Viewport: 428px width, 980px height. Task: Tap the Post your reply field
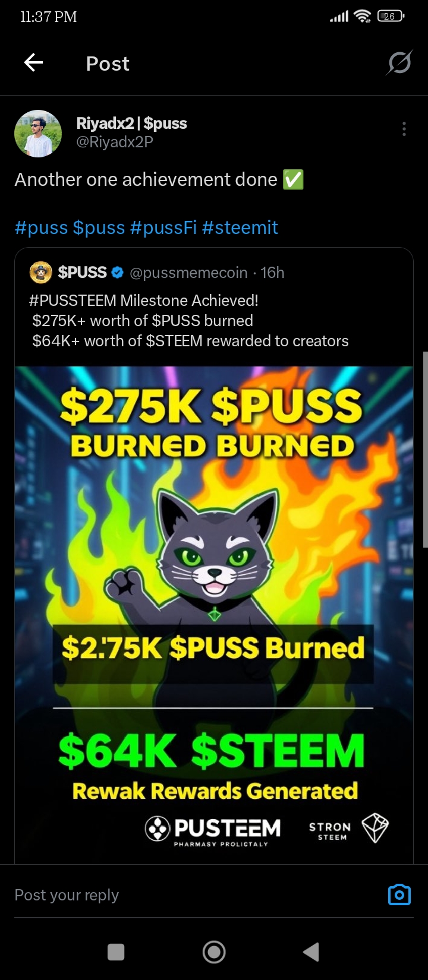point(196,894)
